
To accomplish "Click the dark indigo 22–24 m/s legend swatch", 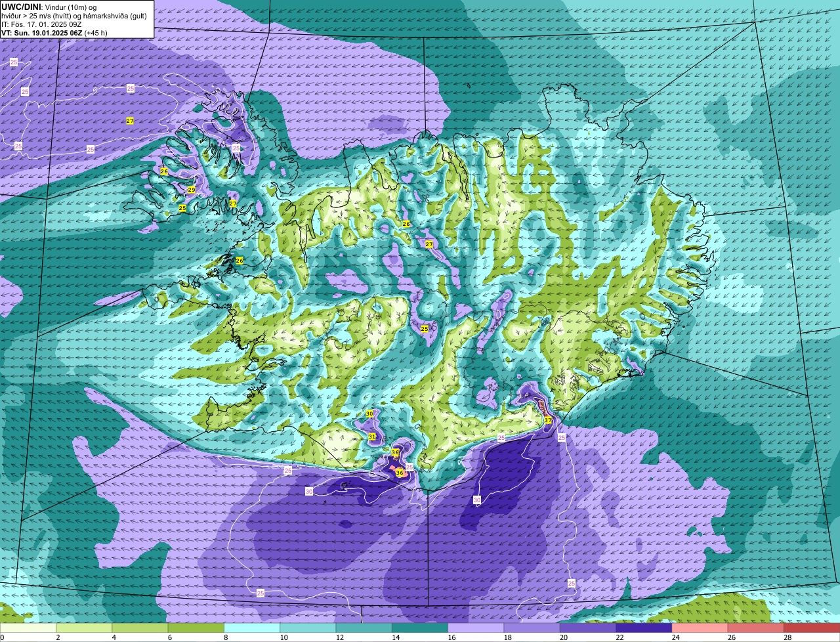I will point(644,628).
